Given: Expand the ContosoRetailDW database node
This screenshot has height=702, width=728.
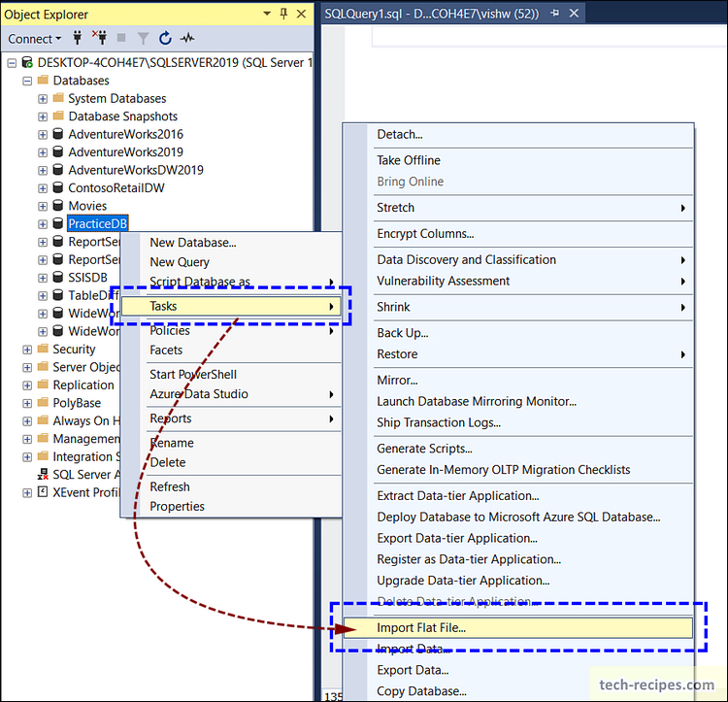Looking at the screenshot, I should [x=43, y=187].
